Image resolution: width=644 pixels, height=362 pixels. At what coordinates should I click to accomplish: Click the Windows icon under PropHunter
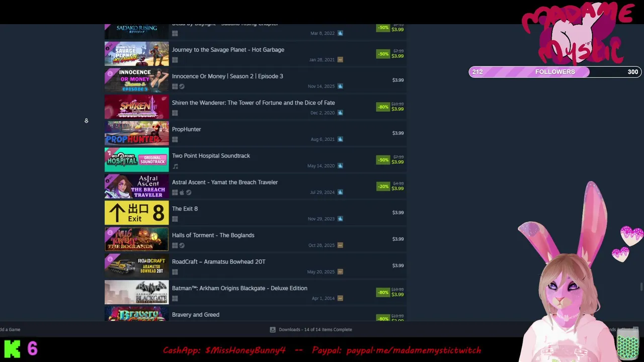point(175,140)
